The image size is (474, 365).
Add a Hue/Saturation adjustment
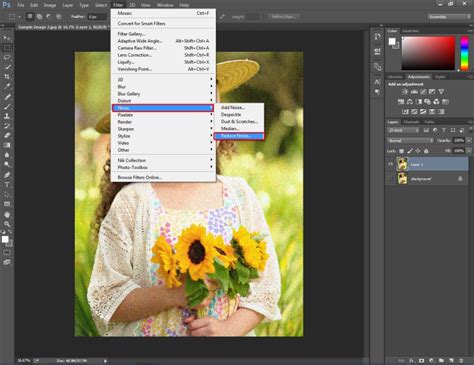point(401,102)
